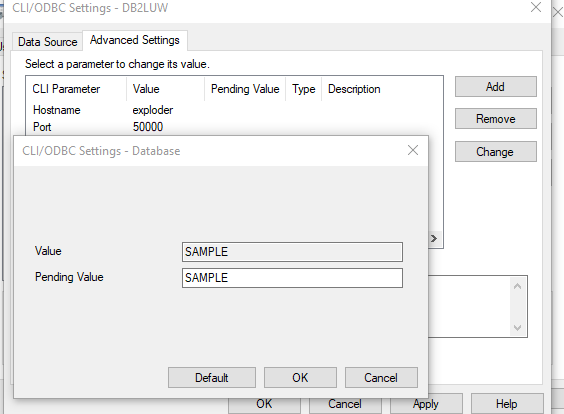Open Help from the main window
The width and height of the screenshot is (564, 414).
(x=507, y=404)
